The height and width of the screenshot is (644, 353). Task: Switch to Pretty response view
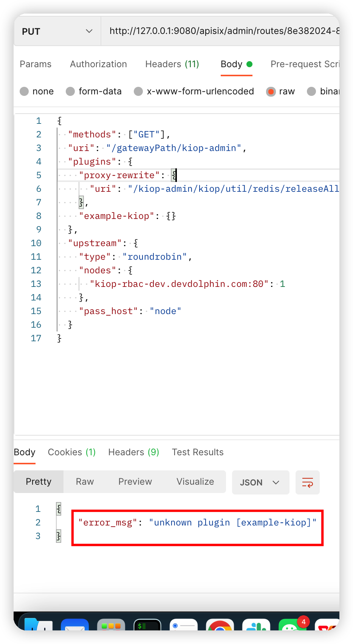pos(39,482)
